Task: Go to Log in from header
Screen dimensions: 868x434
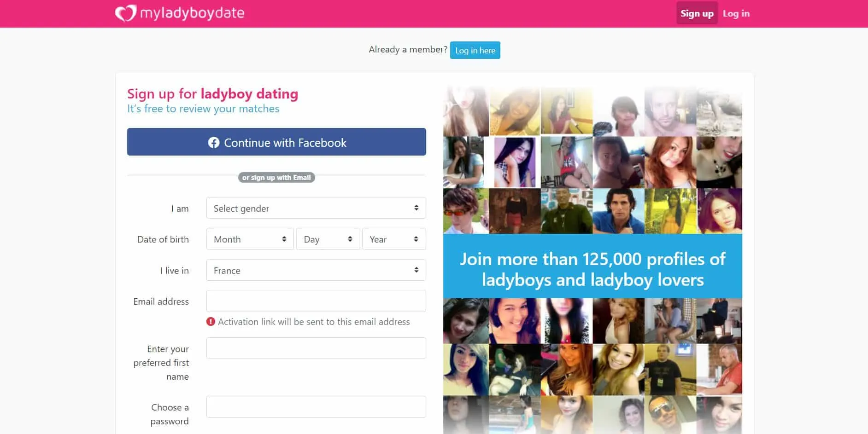Action: tap(736, 13)
